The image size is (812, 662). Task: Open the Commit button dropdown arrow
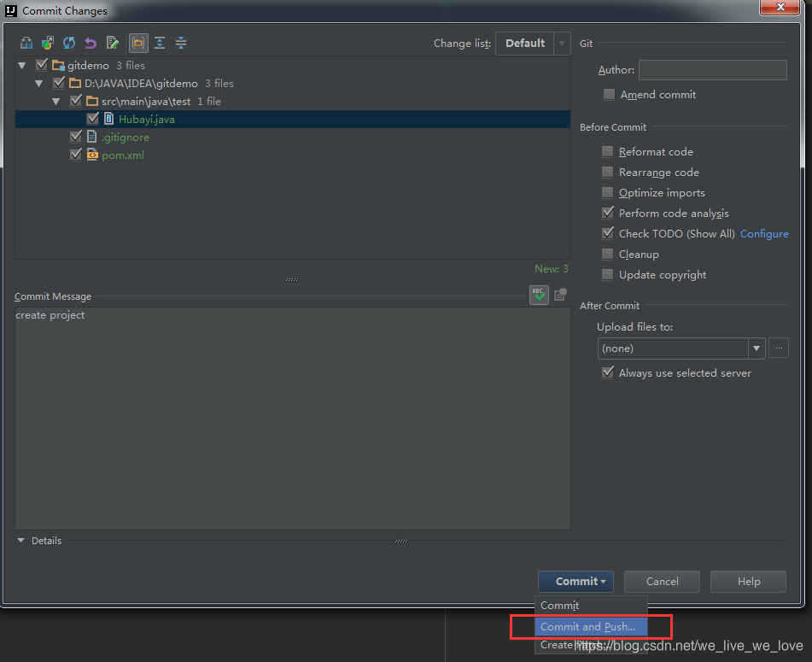604,582
